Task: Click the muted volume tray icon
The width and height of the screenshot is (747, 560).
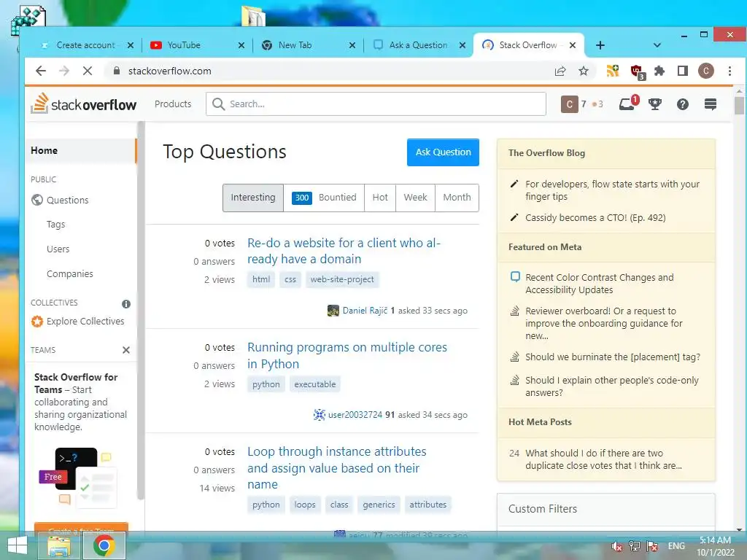Action: (617, 546)
